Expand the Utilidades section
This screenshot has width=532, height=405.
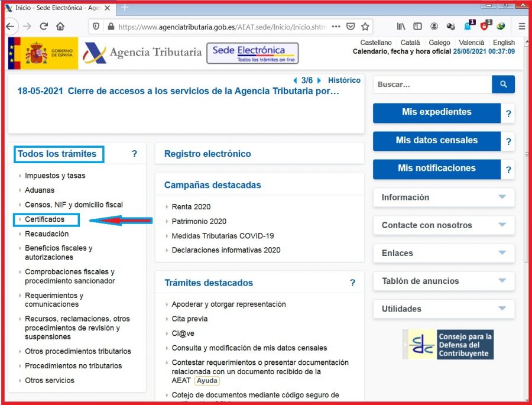click(x=443, y=309)
